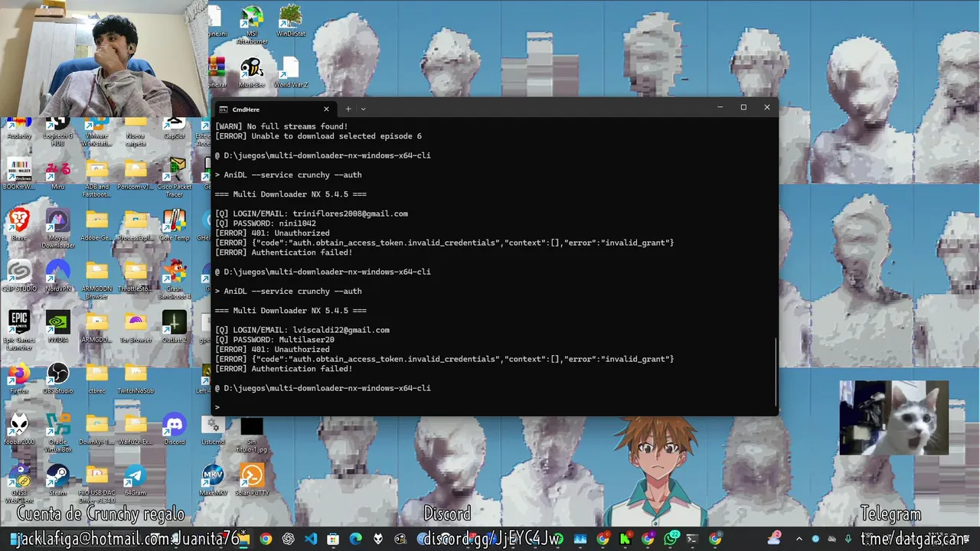This screenshot has height=551, width=980.
Task: Open the WinDirStat desktop shortcut
Action: pos(291,21)
